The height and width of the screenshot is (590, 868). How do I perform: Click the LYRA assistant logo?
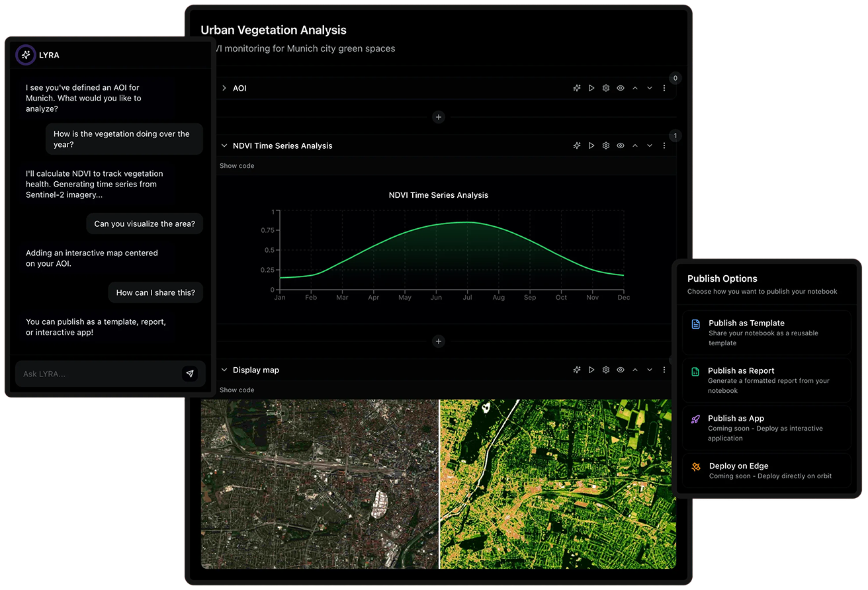click(x=25, y=54)
